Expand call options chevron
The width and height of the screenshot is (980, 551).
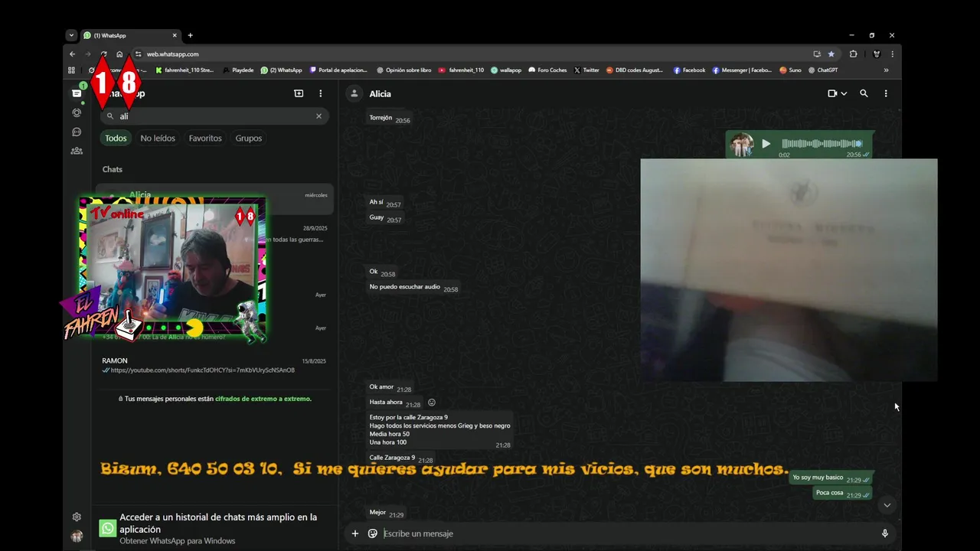[844, 93]
